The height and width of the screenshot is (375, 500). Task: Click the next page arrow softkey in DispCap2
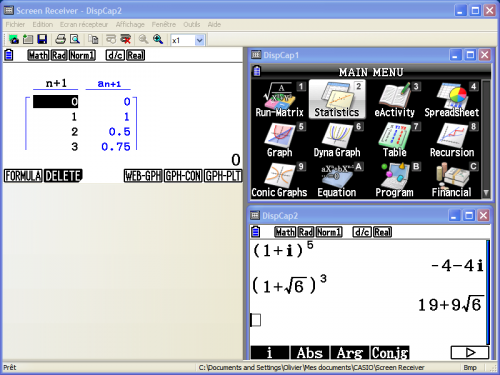coord(470,353)
